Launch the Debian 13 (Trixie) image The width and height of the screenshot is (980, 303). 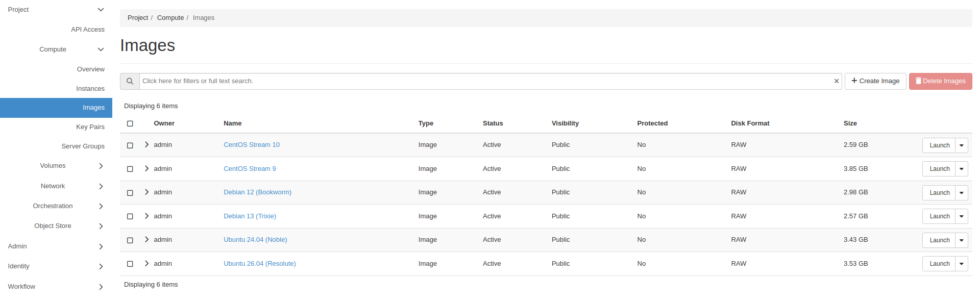point(939,216)
